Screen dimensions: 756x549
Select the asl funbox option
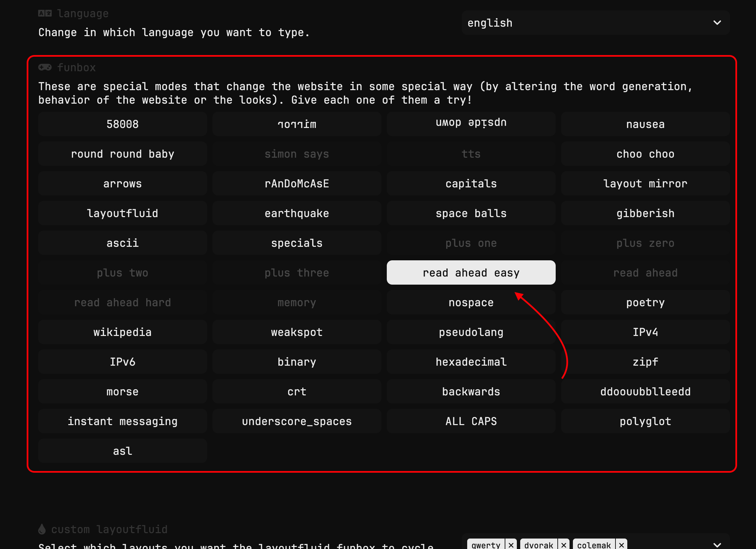(x=122, y=451)
